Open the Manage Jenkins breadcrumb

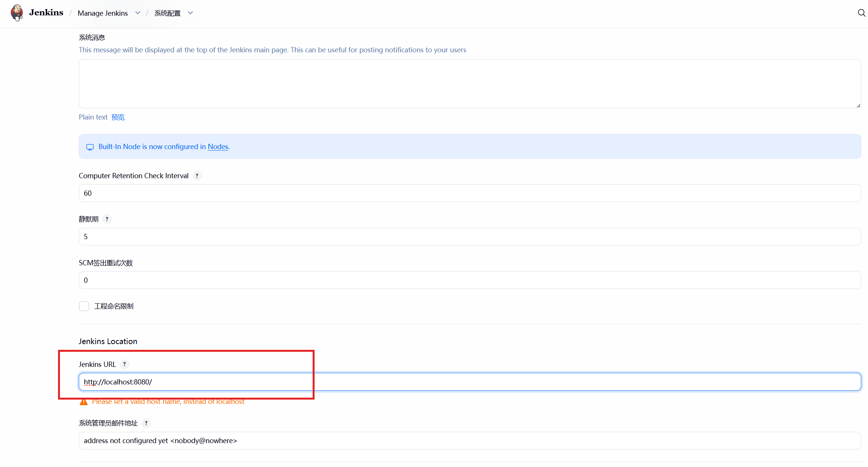[x=103, y=13]
